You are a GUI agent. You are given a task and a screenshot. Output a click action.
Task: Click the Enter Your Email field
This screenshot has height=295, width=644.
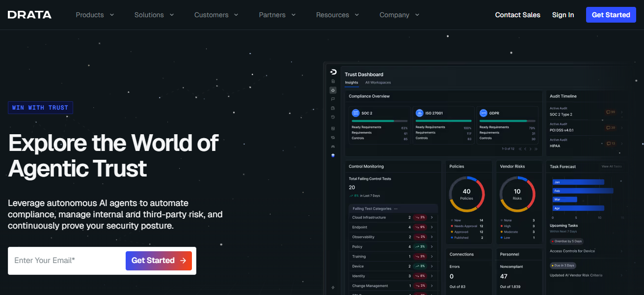(x=66, y=261)
